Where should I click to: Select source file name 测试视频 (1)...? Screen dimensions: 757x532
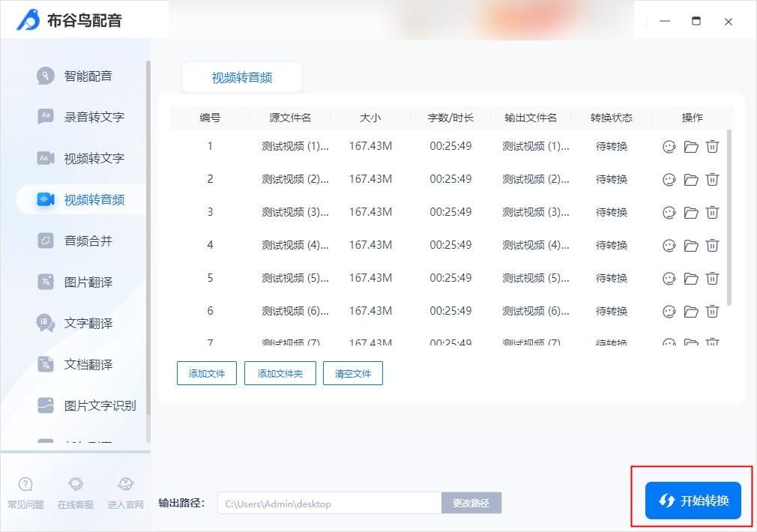[295, 146]
